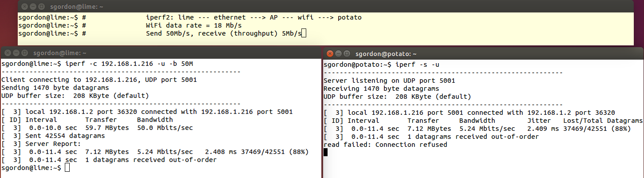Focus the sgordon@potato window title bar
Viewport: 644px width, 178px height.
click(x=386, y=54)
